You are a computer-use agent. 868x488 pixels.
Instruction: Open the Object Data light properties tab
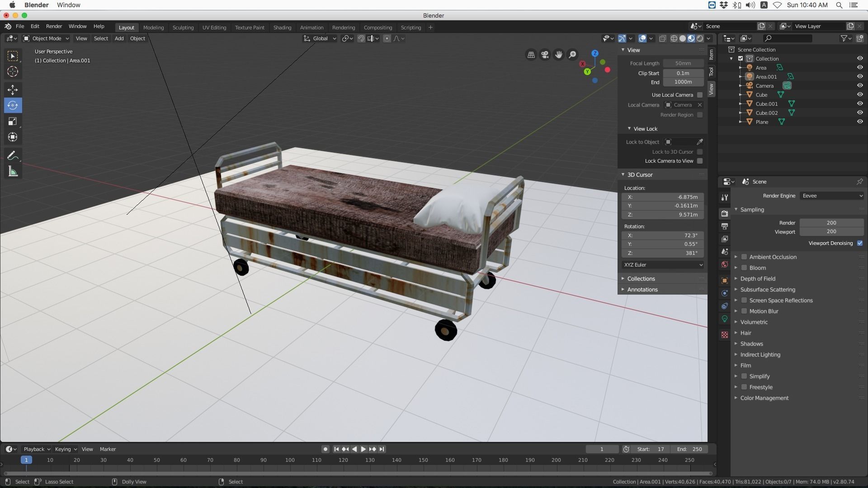click(x=725, y=319)
